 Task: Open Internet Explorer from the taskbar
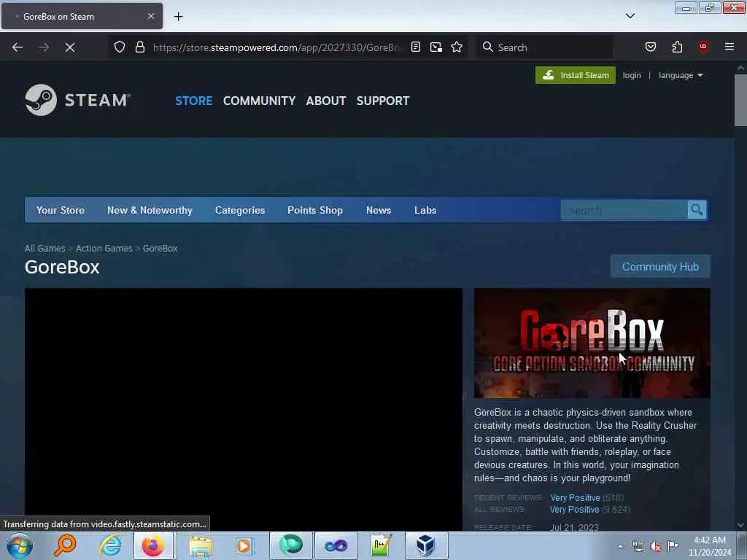coord(110,545)
